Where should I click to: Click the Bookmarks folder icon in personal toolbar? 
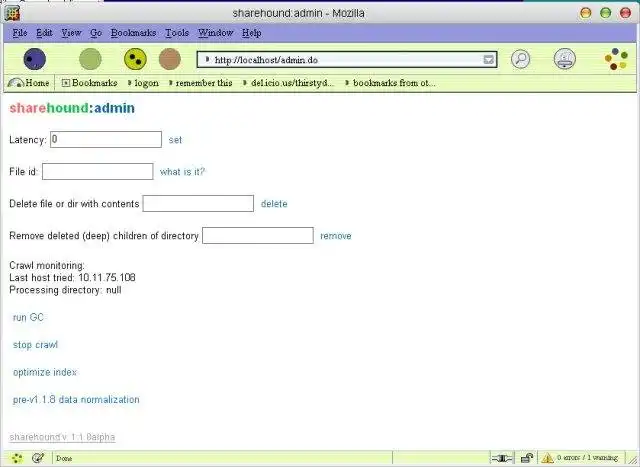(x=66, y=83)
